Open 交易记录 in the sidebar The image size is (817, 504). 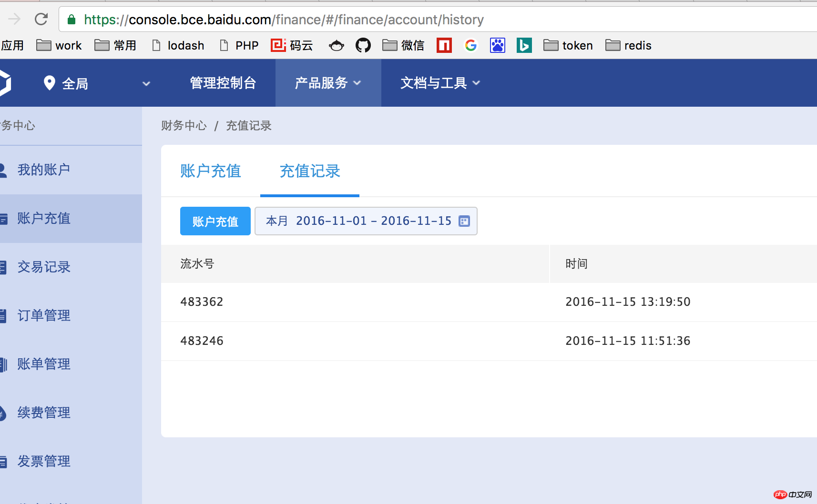44,267
